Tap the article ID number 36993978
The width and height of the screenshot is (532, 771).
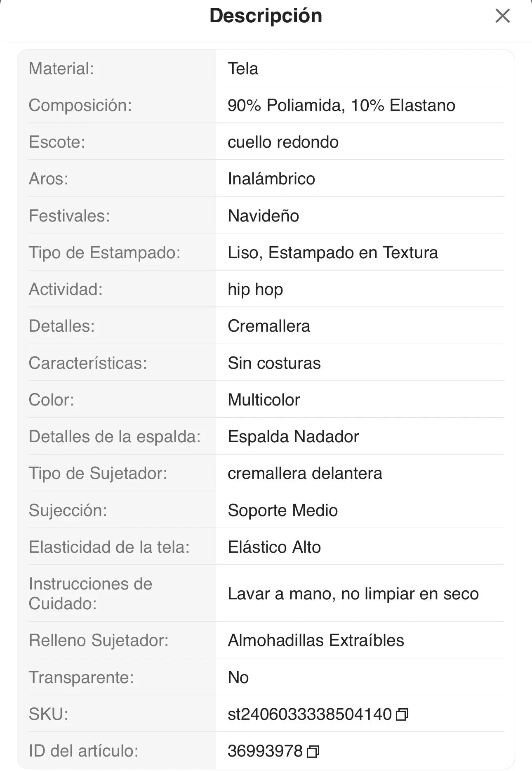click(265, 751)
